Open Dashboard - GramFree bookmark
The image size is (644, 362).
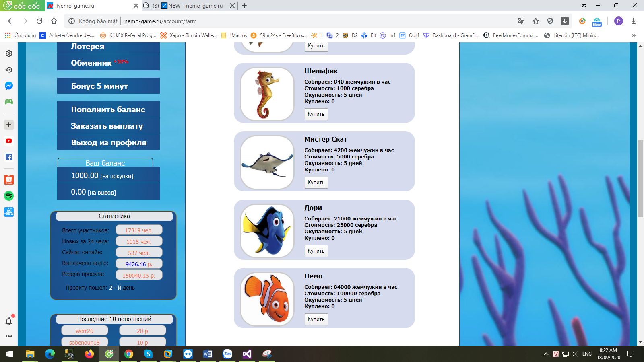pyautogui.click(x=451, y=35)
